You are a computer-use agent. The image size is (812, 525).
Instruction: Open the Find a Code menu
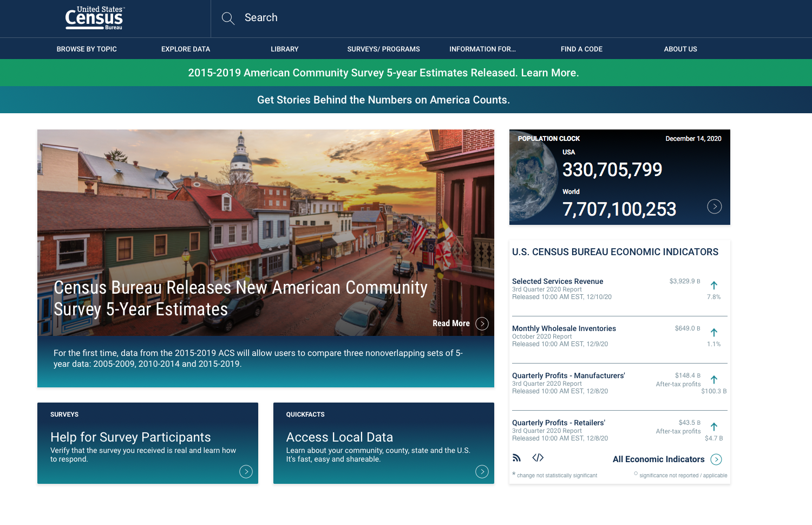click(581, 49)
